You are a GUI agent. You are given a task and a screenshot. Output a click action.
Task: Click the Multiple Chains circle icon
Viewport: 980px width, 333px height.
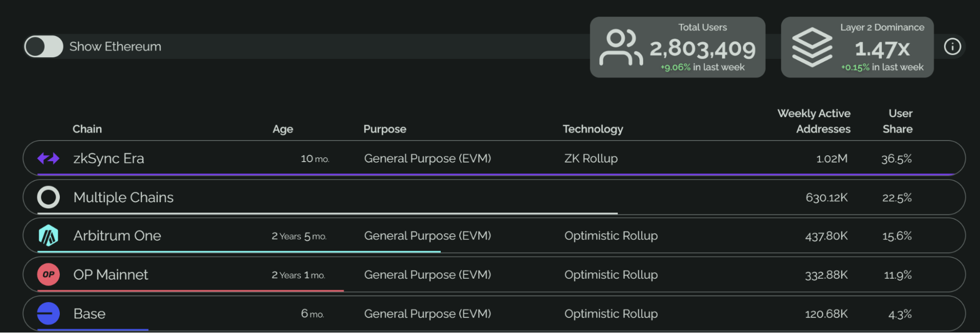point(48,197)
